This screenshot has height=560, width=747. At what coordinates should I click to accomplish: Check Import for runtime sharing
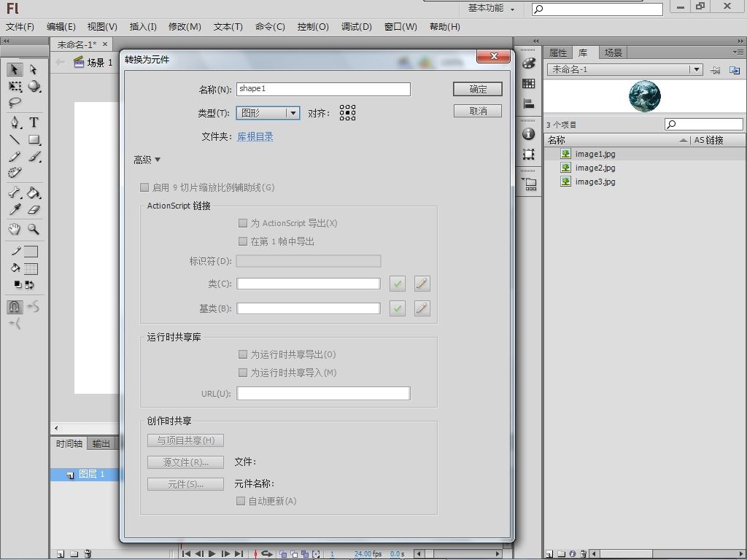pyautogui.click(x=243, y=373)
